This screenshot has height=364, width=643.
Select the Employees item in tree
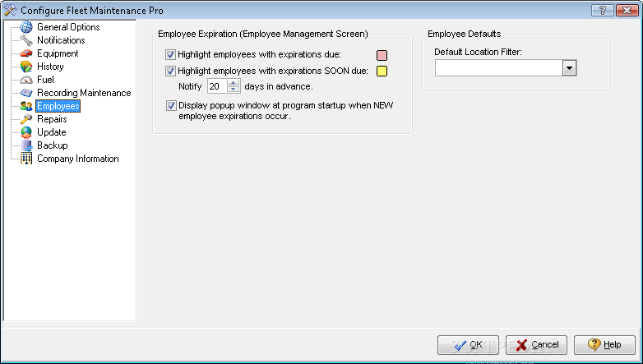point(58,106)
